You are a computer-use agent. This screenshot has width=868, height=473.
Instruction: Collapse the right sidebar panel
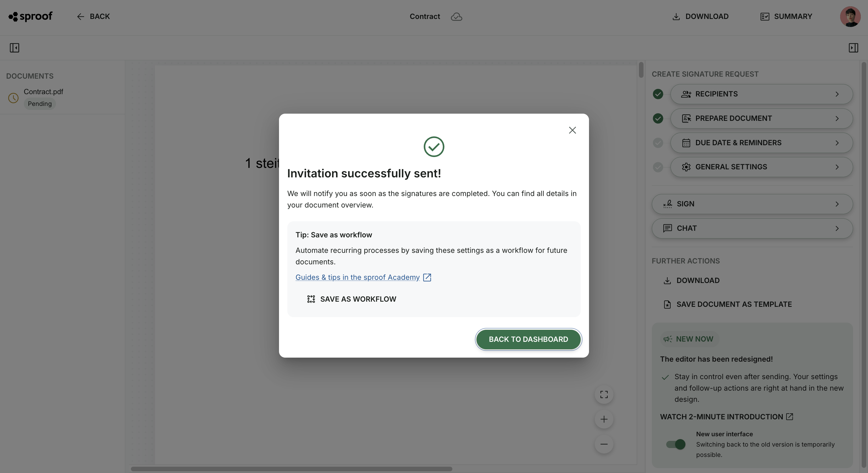[x=854, y=48]
